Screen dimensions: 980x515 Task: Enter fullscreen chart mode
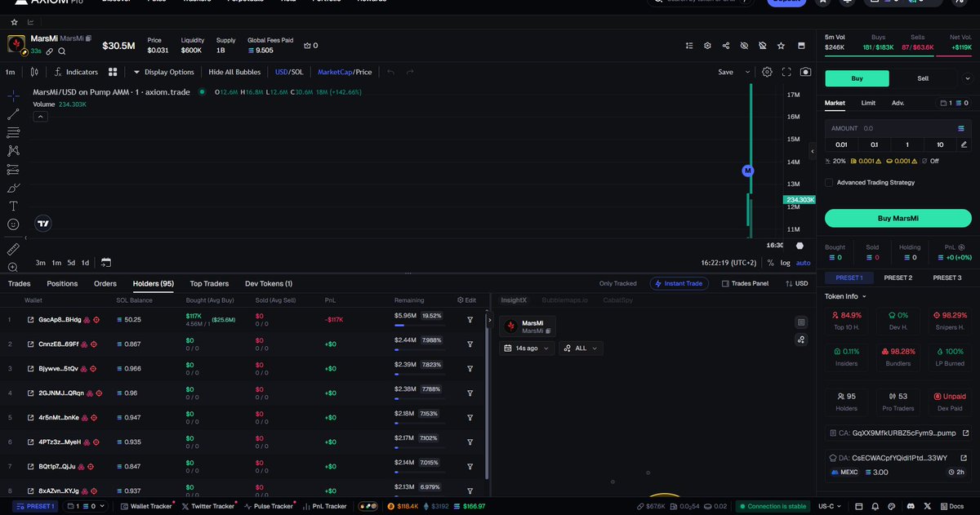(x=786, y=72)
